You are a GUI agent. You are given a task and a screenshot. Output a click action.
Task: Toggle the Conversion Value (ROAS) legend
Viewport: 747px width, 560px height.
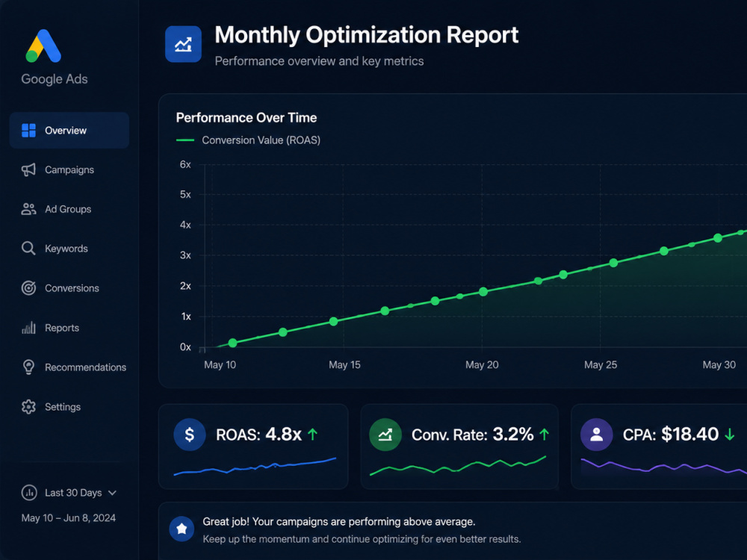(x=248, y=140)
